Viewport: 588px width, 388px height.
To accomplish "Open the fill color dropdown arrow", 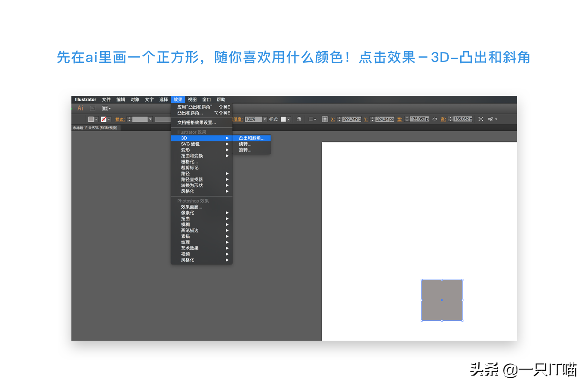I will [96, 119].
